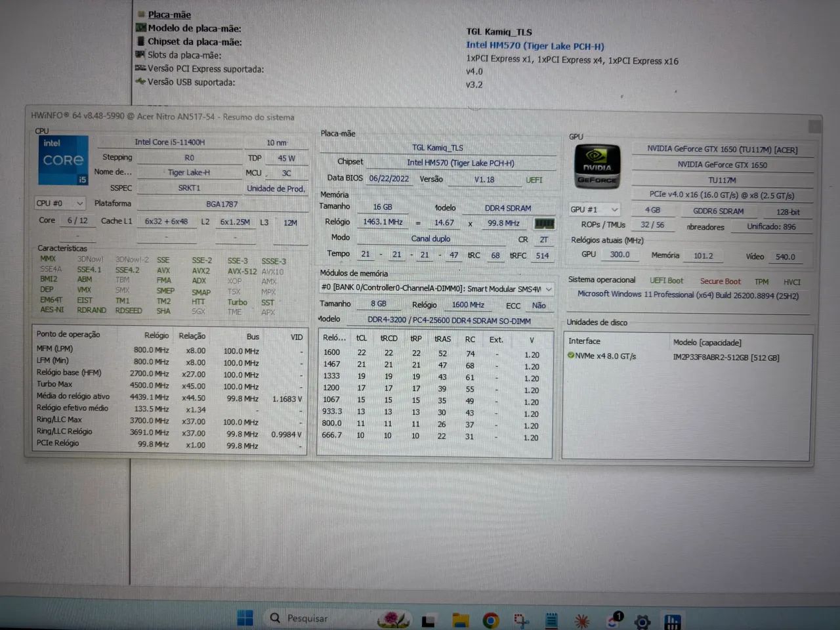The width and height of the screenshot is (840, 630).
Task: Click the Intel Core i5 logo
Action: tap(64, 160)
